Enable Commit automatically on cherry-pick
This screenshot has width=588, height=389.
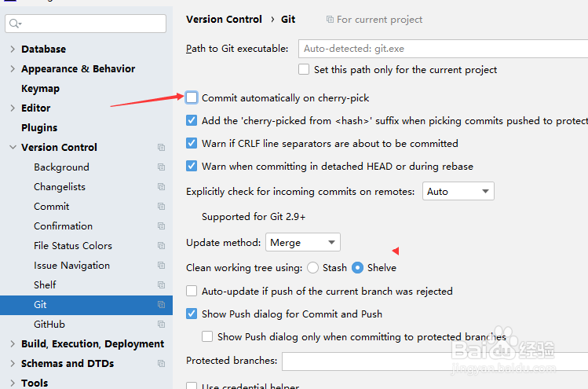pos(192,98)
